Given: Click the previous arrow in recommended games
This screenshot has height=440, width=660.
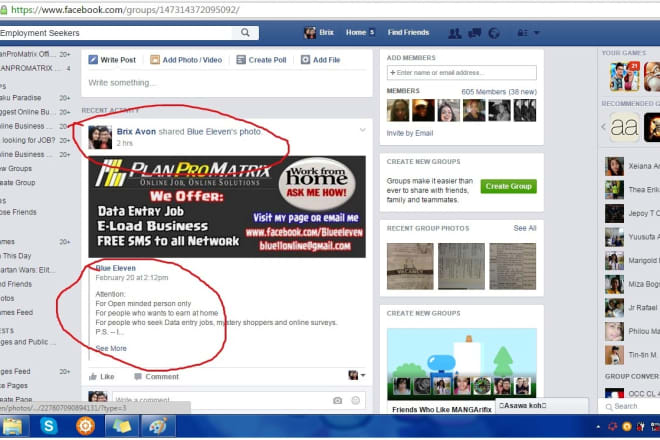Looking at the screenshot, I should tap(603, 127).
